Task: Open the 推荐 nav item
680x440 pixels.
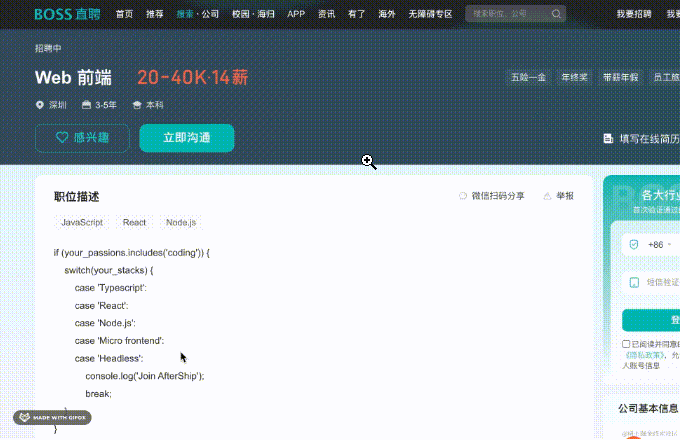Action: [155, 14]
